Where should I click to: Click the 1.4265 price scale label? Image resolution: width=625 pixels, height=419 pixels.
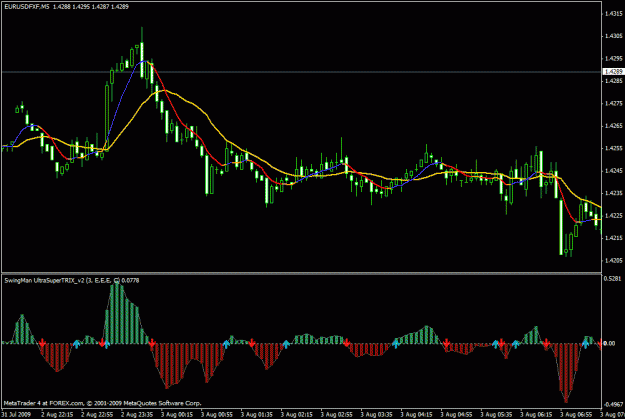614,126
